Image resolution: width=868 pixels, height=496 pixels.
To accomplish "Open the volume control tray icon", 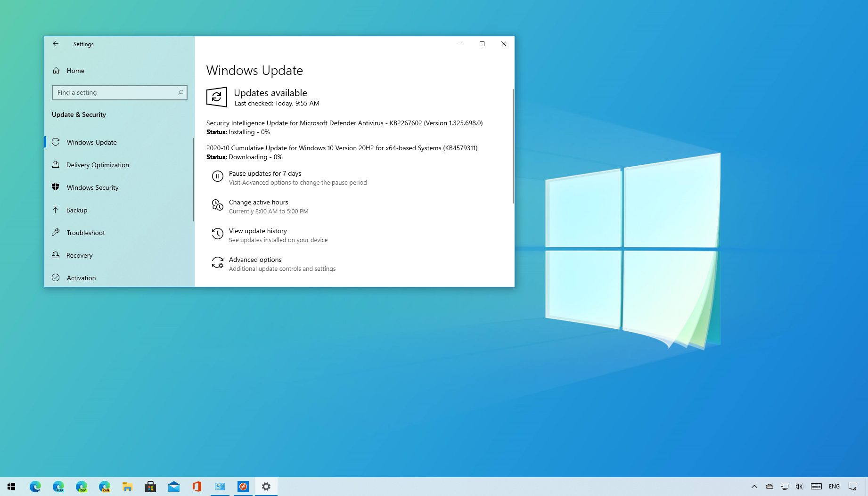I will click(799, 487).
